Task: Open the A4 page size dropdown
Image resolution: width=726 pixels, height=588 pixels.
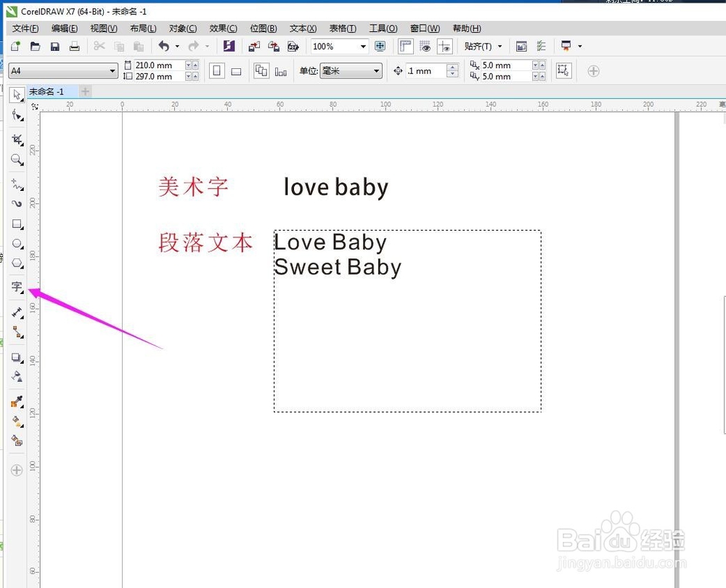Action: [112, 71]
